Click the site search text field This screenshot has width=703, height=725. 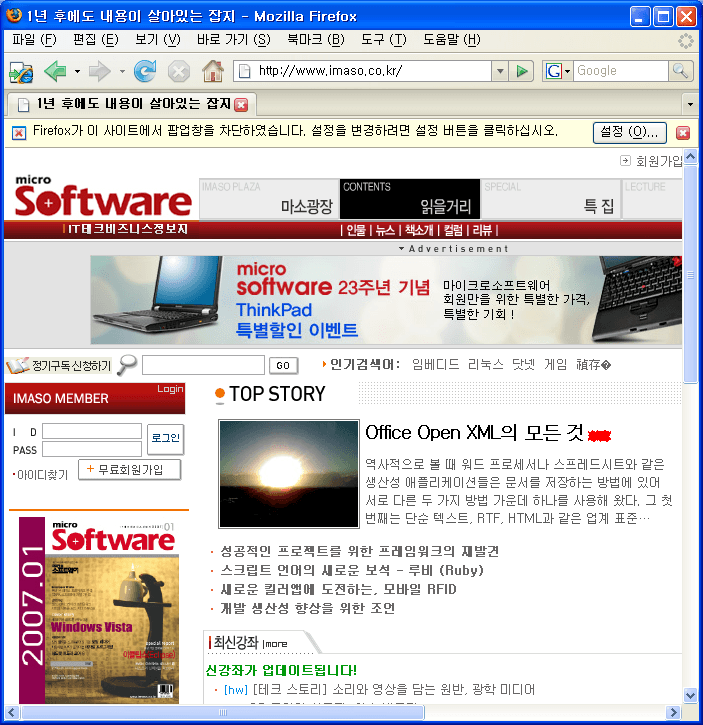click(203, 365)
